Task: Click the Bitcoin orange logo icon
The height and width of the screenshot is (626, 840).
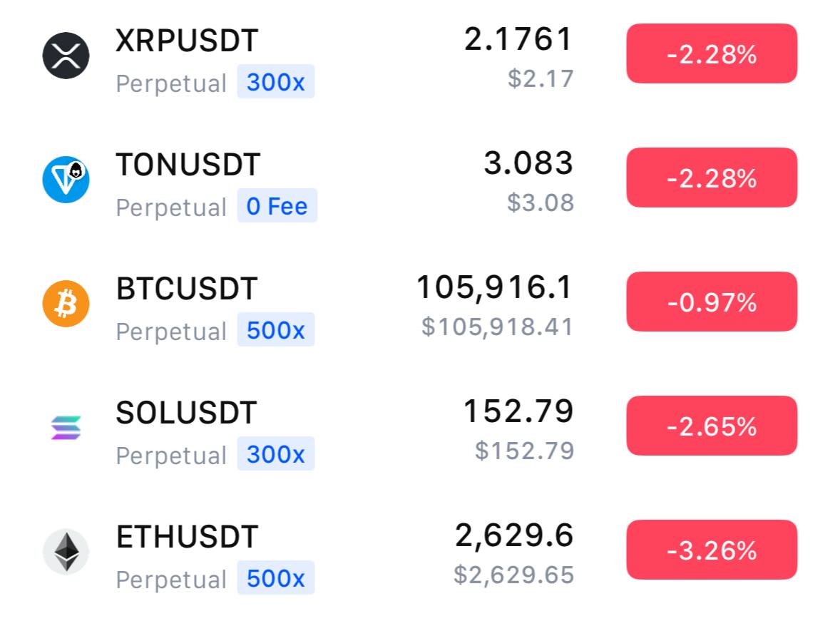Action: click(x=66, y=304)
